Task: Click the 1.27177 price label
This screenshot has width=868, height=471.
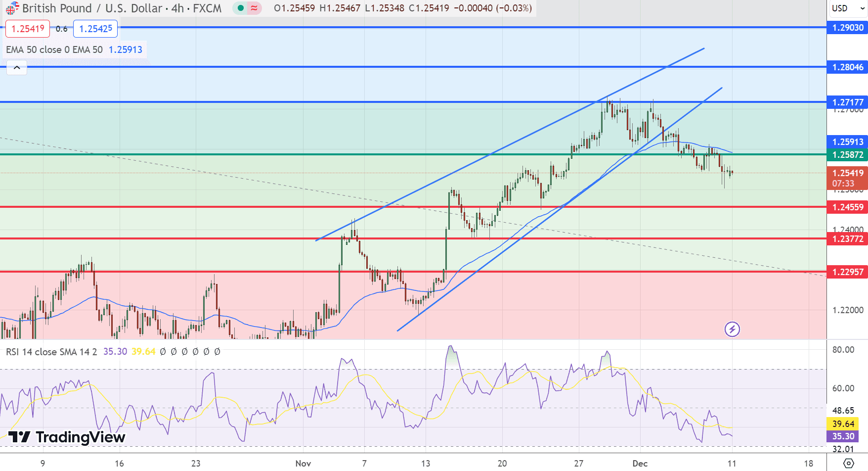Action: tap(847, 102)
